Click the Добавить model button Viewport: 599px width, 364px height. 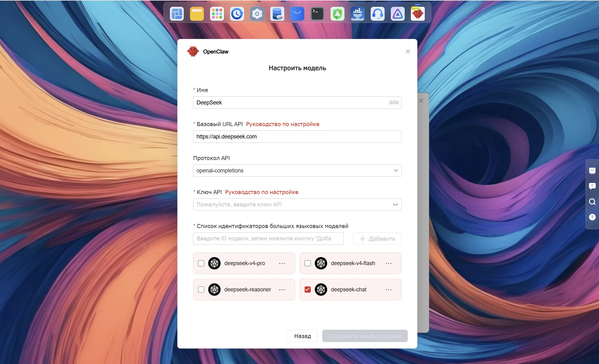click(377, 239)
